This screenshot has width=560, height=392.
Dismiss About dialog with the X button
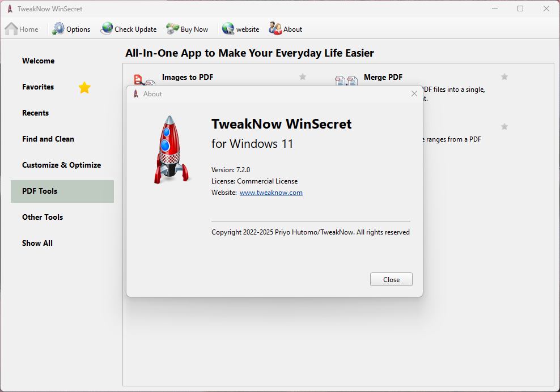[414, 93]
